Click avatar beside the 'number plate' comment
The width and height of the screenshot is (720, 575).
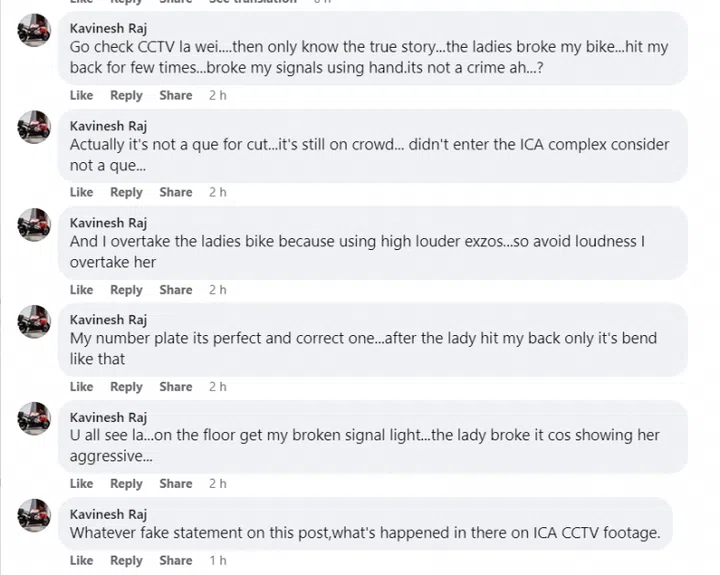click(34, 322)
